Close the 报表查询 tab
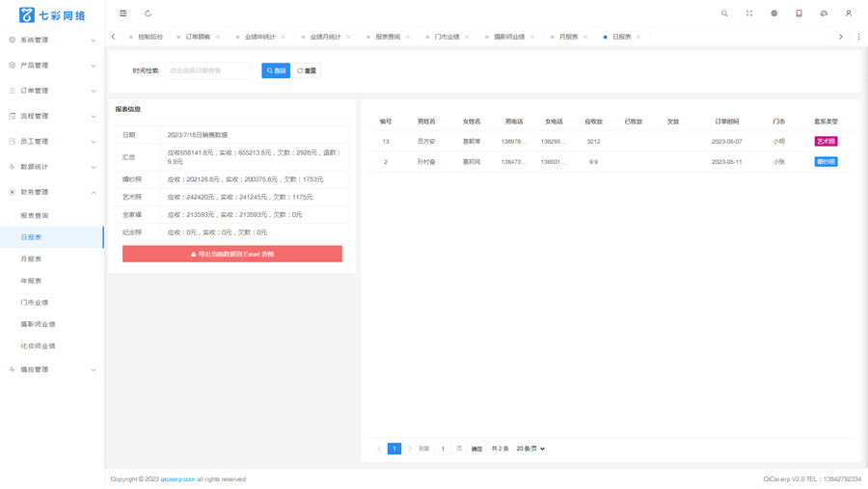The height and width of the screenshot is (489, 868). click(408, 37)
